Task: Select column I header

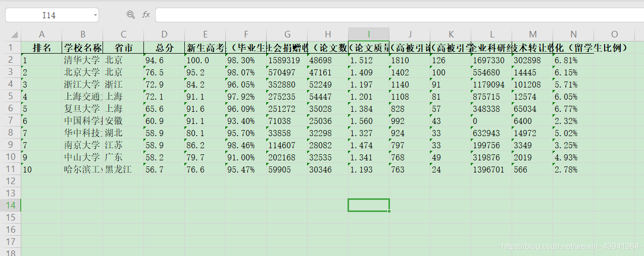Action: tap(369, 34)
